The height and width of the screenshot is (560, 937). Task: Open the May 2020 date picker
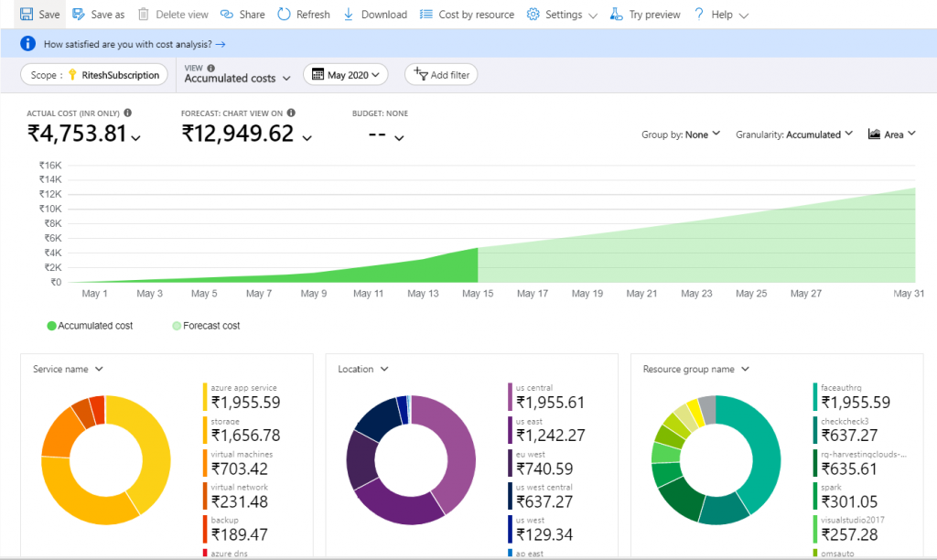346,75
